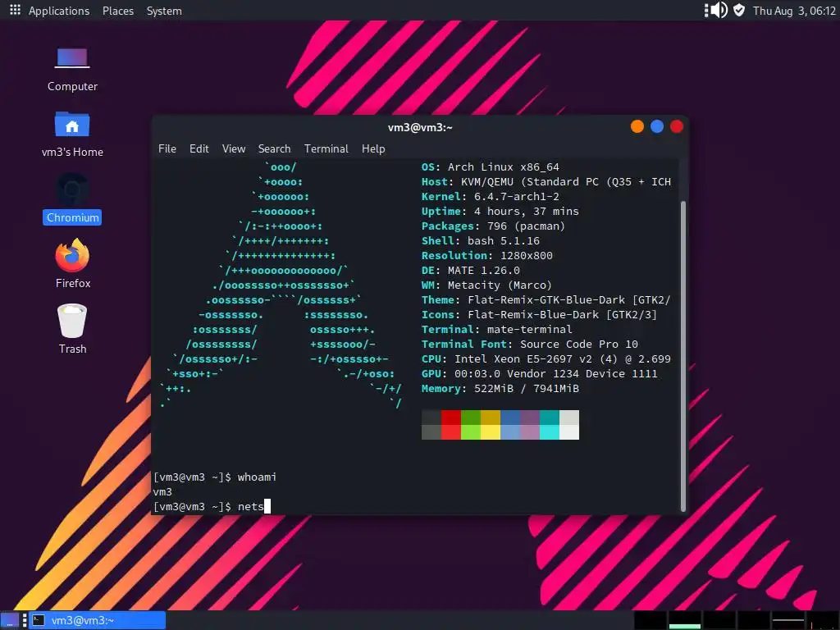Click the 'DE: MATE 1.26.0' line
840x630 pixels.
pyautogui.click(x=470, y=270)
